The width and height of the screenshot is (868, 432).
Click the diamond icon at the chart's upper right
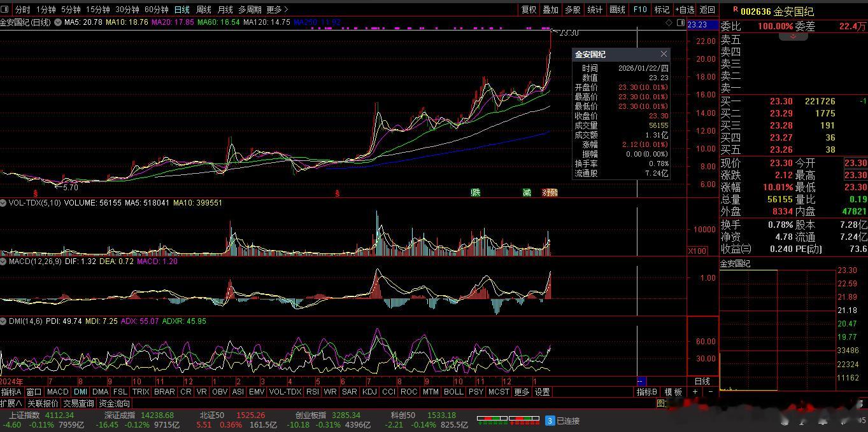[669, 22]
